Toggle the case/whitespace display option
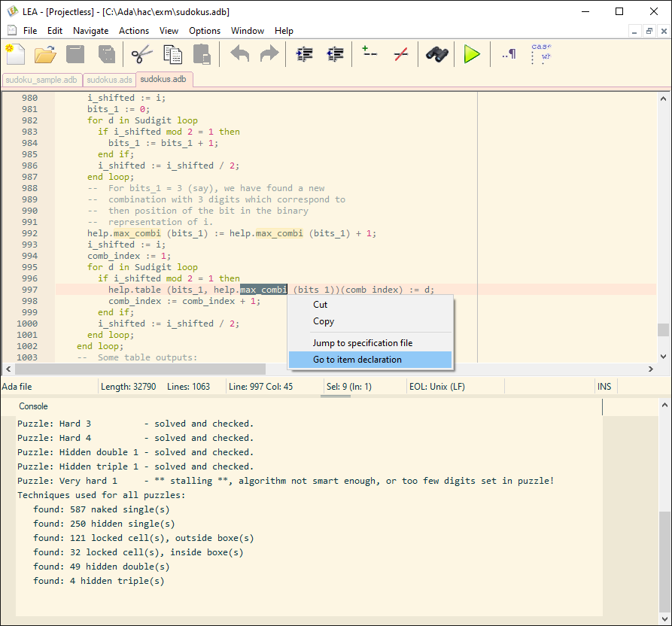The height and width of the screenshot is (626, 672). pyautogui.click(x=540, y=53)
